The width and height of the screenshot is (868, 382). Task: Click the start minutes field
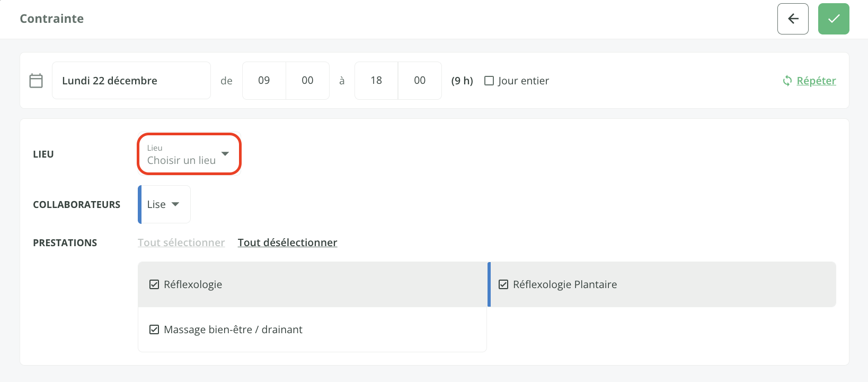(x=307, y=81)
